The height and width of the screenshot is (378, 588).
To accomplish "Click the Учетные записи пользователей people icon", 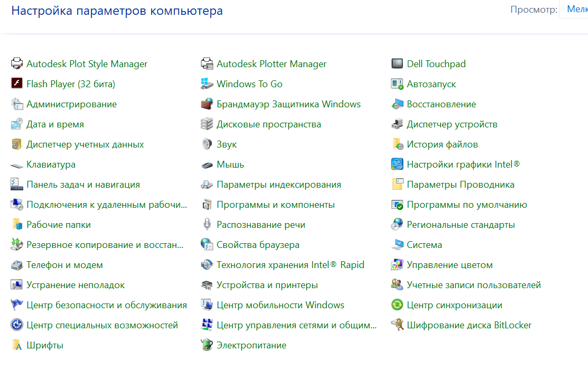I will (397, 284).
